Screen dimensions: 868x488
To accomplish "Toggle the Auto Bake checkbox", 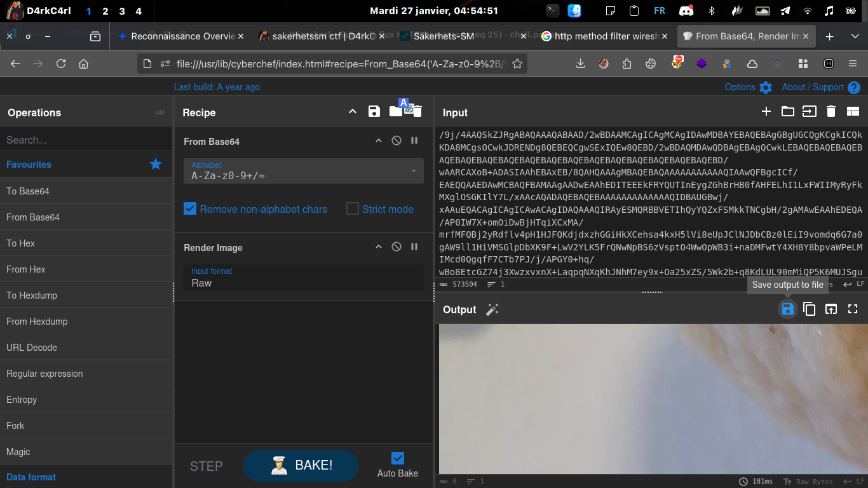I will 398,458.
